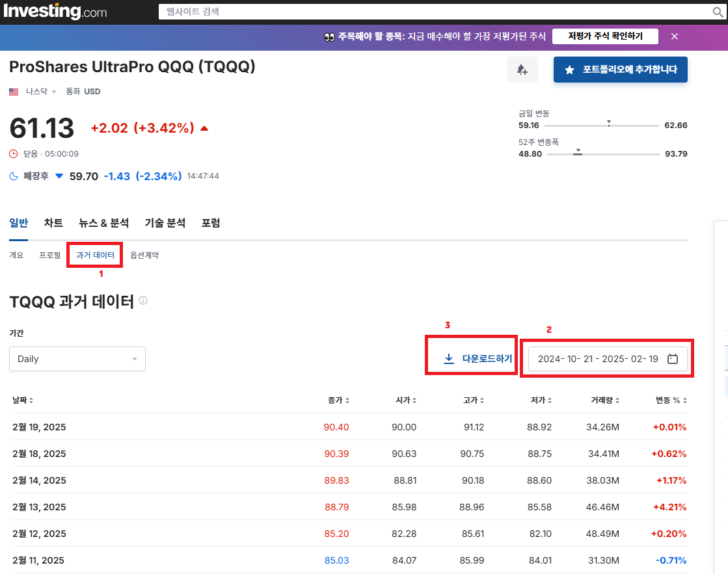728x574 pixels.
Task: Click 포트폴리오에 추가합니다 button
Action: (x=620, y=70)
